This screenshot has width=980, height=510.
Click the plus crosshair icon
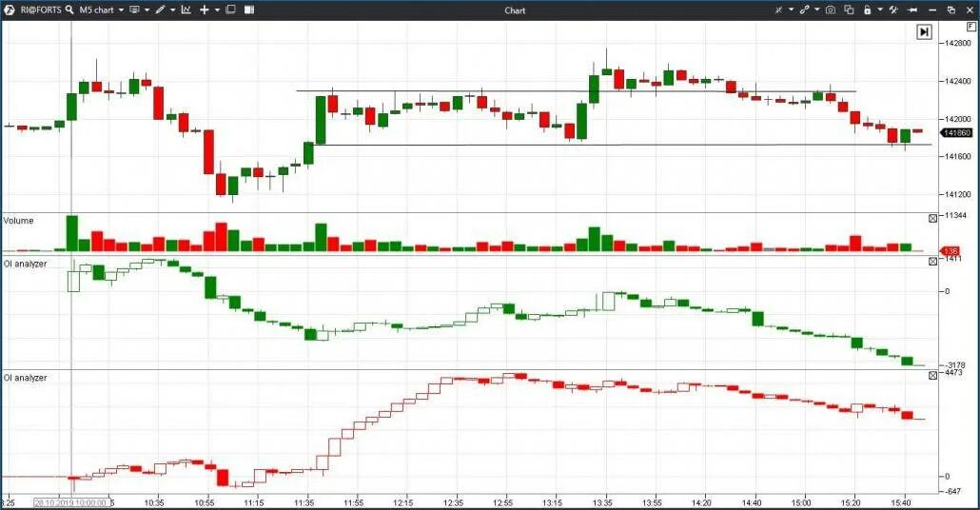[x=205, y=10]
